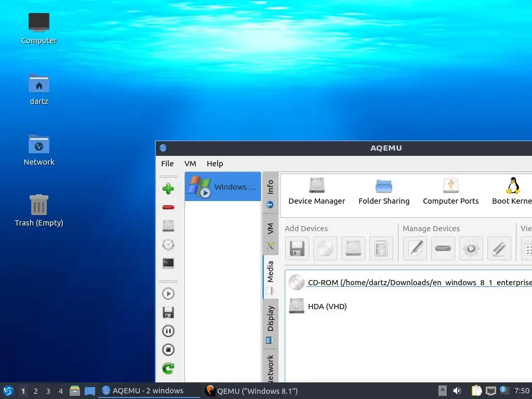Switch to the VM tab
532x399 pixels.
click(270, 235)
